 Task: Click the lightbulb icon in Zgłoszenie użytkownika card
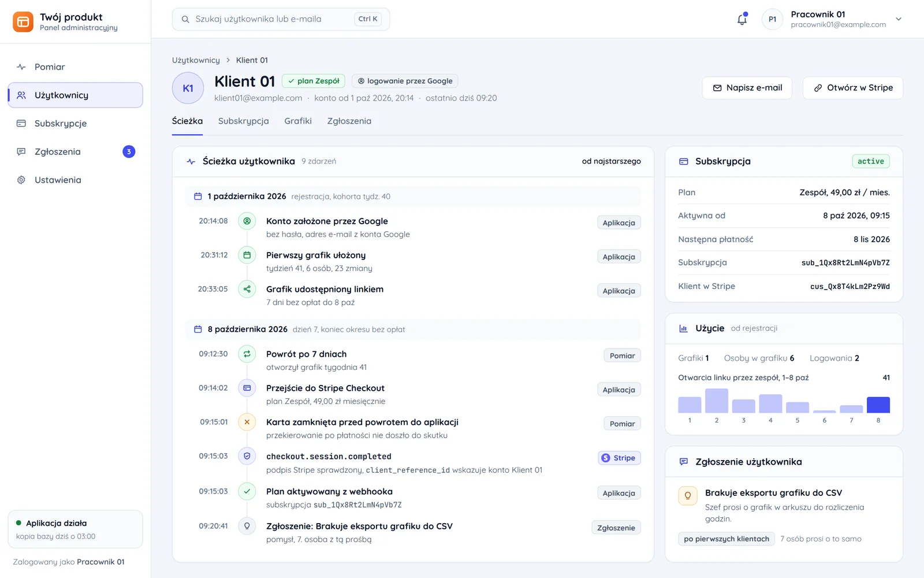point(688,496)
